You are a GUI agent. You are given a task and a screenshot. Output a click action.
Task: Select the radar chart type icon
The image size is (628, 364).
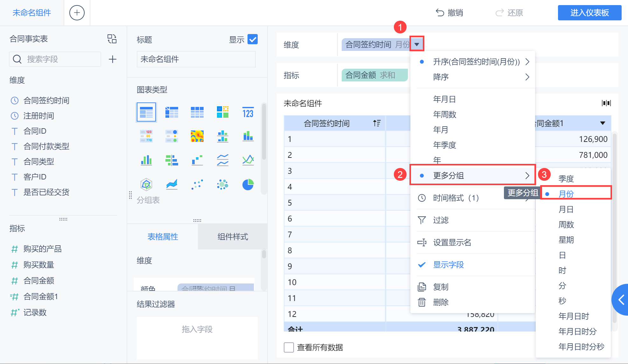(x=146, y=184)
